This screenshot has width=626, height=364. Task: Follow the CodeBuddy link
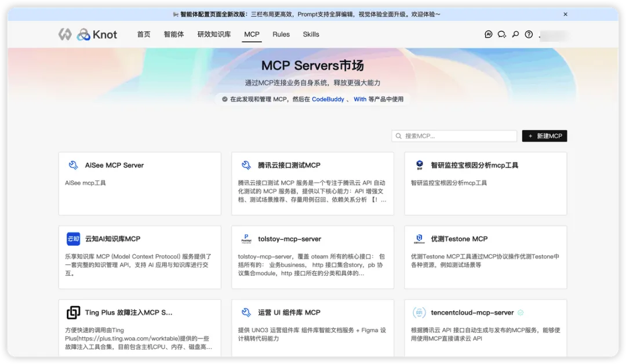coord(327,99)
